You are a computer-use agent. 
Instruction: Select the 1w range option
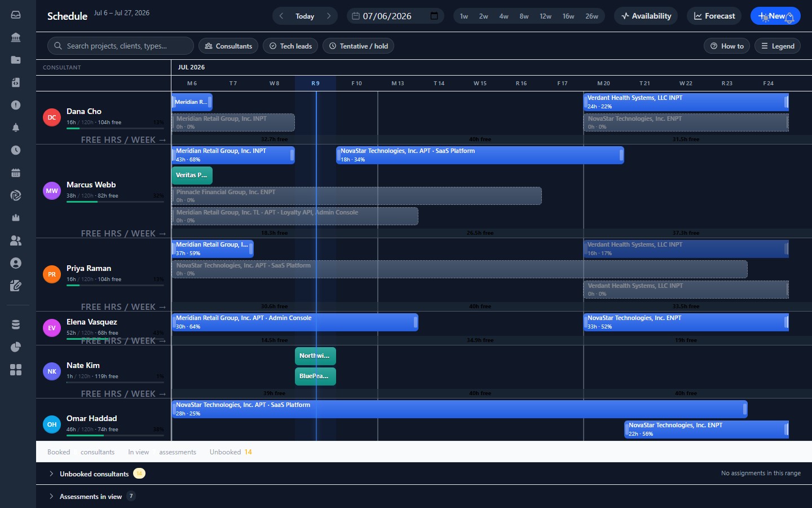pyautogui.click(x=464, y=16)
